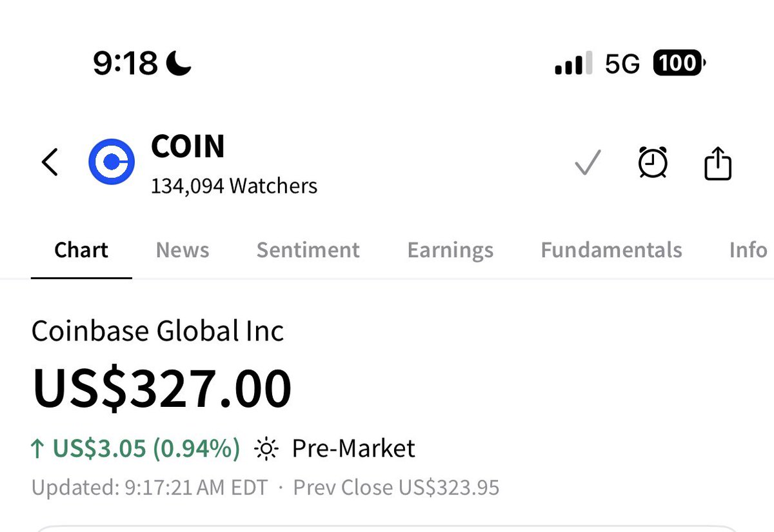Tap the battery indicator in status bar
The image size is (774, 532).
680,63
